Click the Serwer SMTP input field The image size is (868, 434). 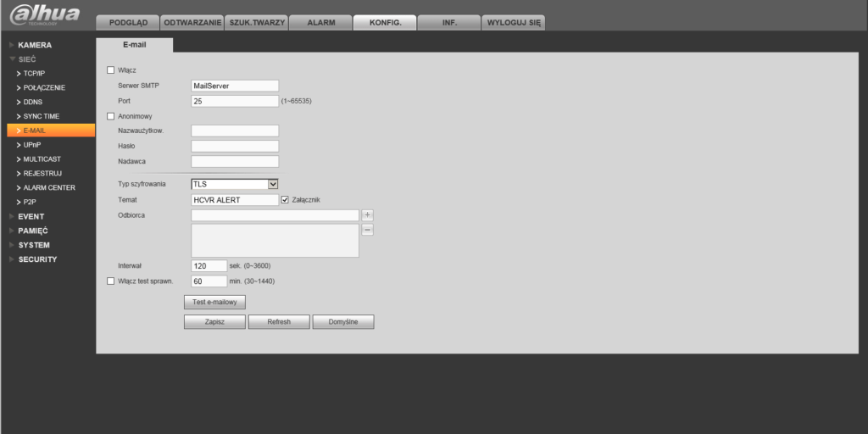(x=235, y=86)
